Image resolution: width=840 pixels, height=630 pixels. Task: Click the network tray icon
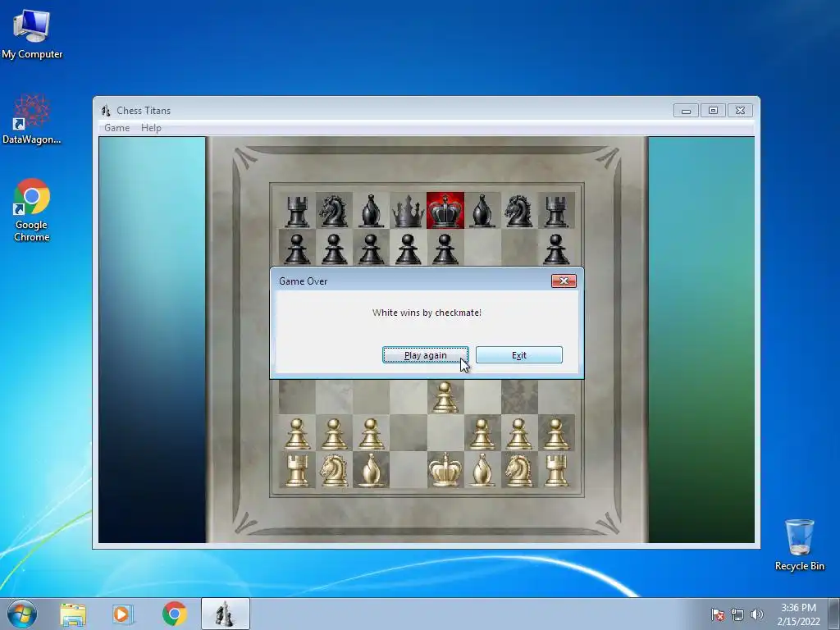pyautogui.click(x=737, y=614)
